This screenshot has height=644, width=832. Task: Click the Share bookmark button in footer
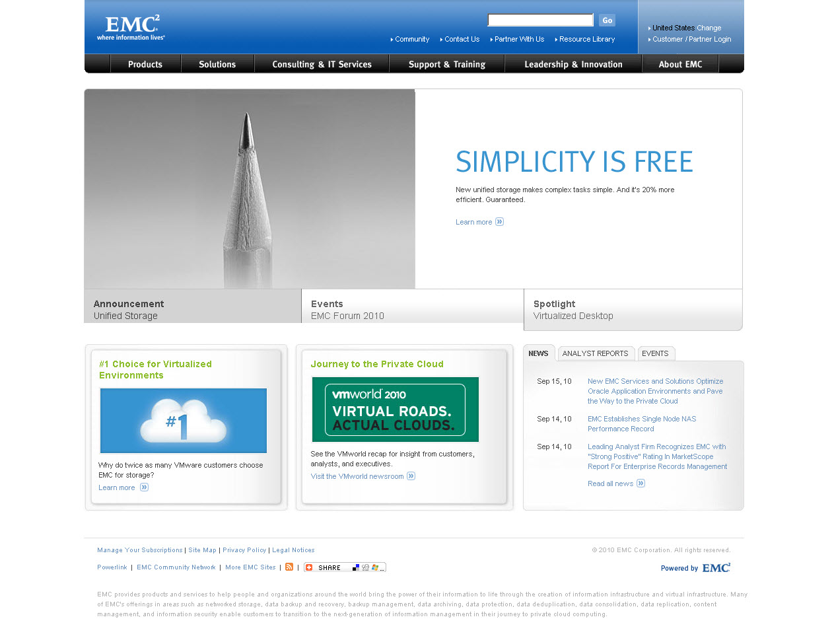click(345, 567)
